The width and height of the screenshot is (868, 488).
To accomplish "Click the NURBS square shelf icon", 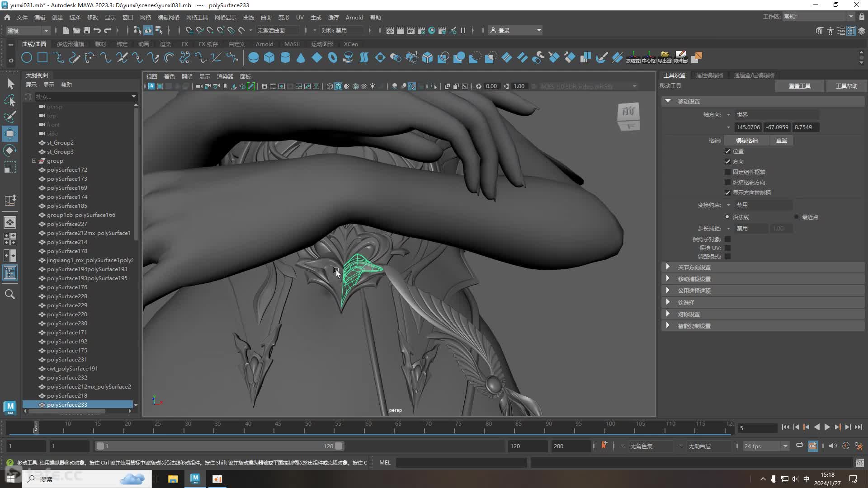I will (42, 58).
